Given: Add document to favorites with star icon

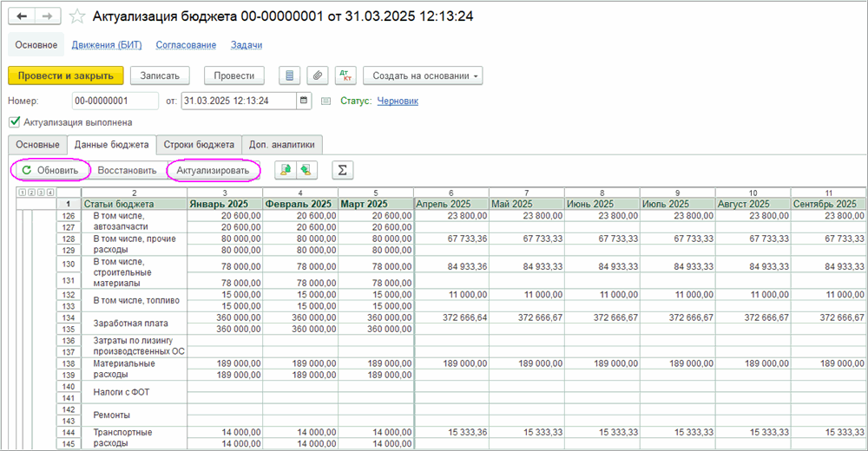Looking at the screenshot, I should point(77,16).
